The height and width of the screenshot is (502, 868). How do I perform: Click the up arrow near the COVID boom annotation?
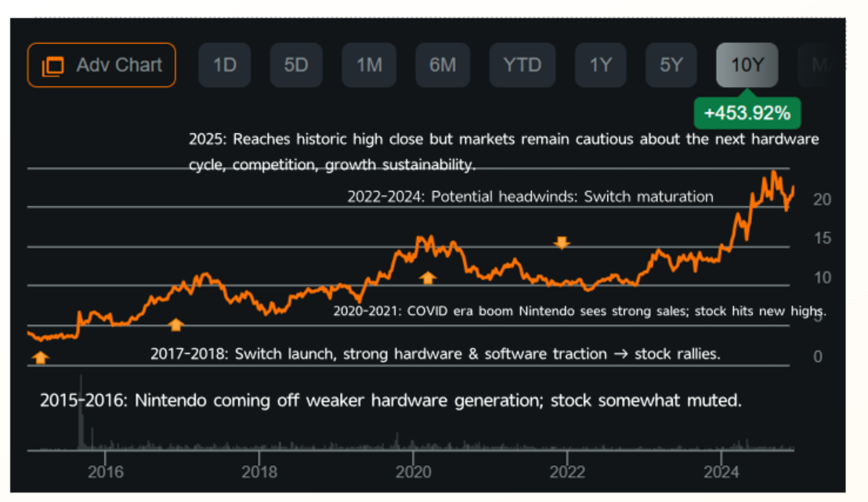[428, 276]
